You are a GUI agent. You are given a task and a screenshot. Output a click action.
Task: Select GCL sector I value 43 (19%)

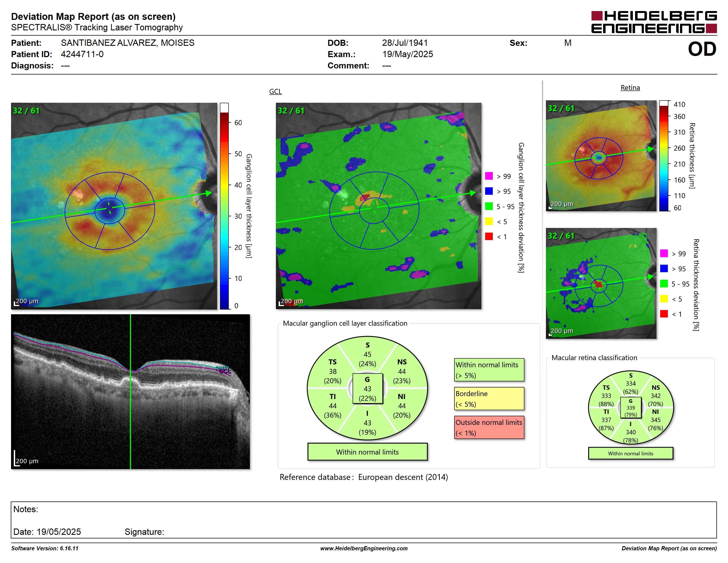pyautogui.click(x=367, y=423)
